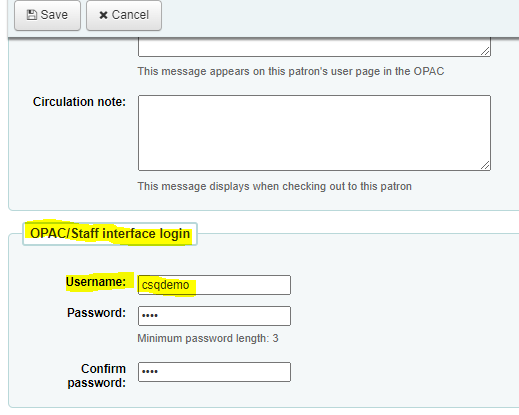Click the empty space right of csqdemo text
This screenshot has width=519, height=415.
coord(242,285)
